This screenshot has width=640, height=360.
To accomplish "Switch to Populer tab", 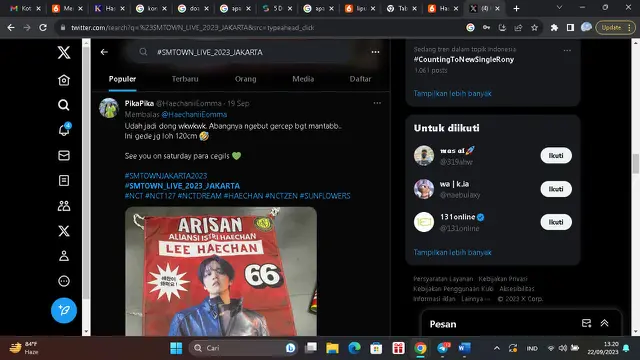I will point(122,79).
